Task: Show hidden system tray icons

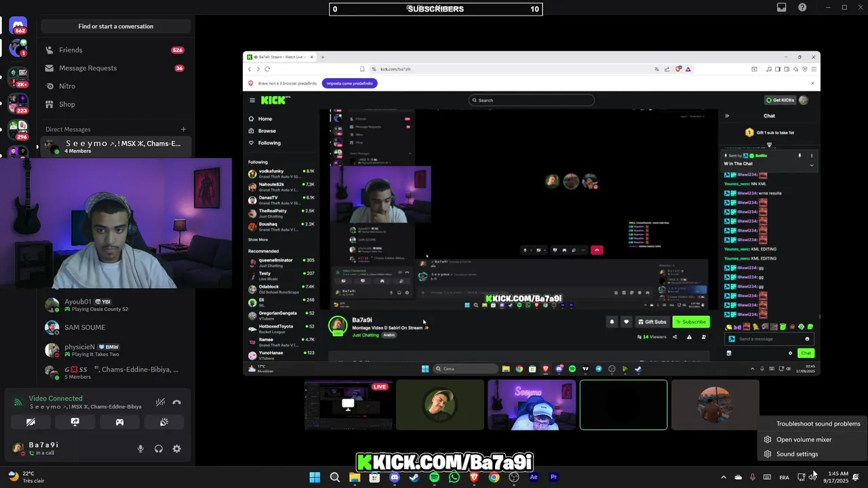Action: click(x=723, y=477)
